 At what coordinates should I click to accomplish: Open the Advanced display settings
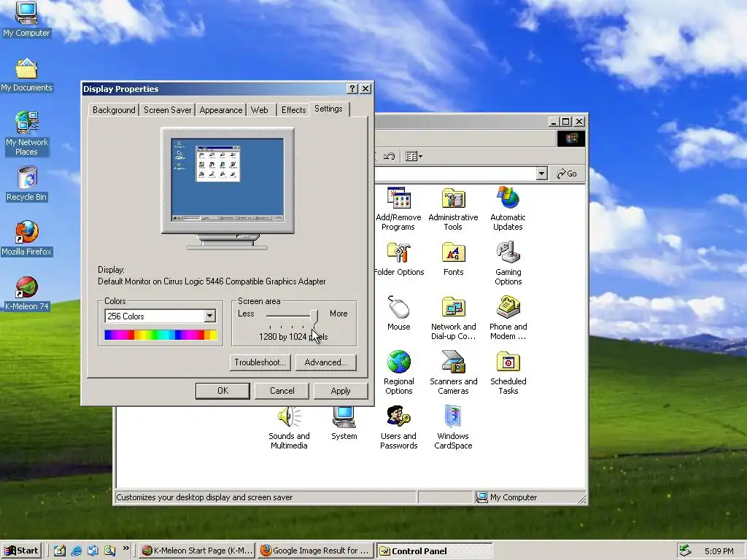[326, 362]
